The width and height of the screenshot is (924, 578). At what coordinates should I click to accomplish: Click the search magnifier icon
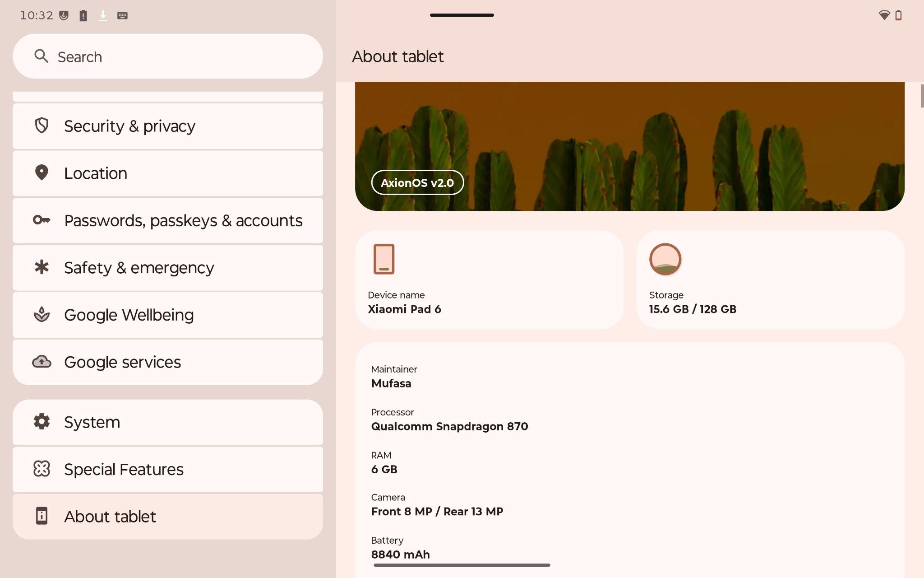coord(41,56)
